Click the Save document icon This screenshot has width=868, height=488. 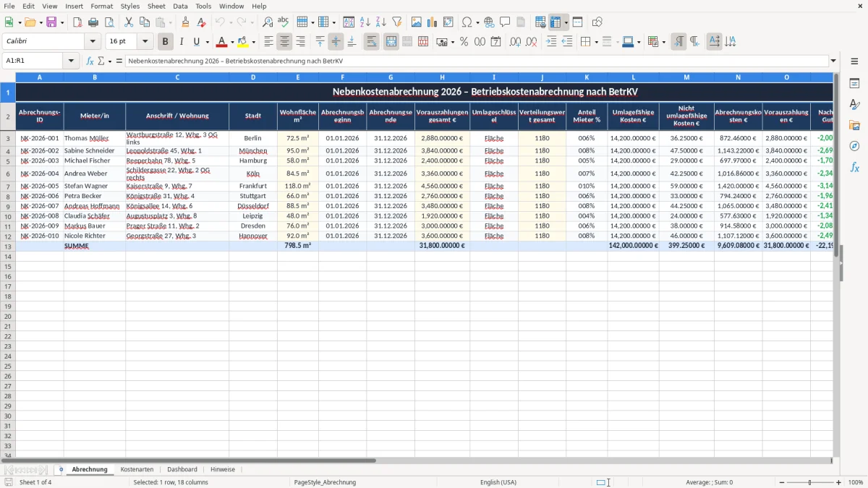point(51,22)
